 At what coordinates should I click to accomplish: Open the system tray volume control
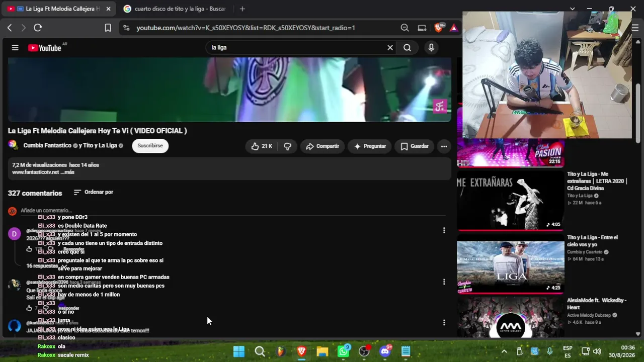597,351
